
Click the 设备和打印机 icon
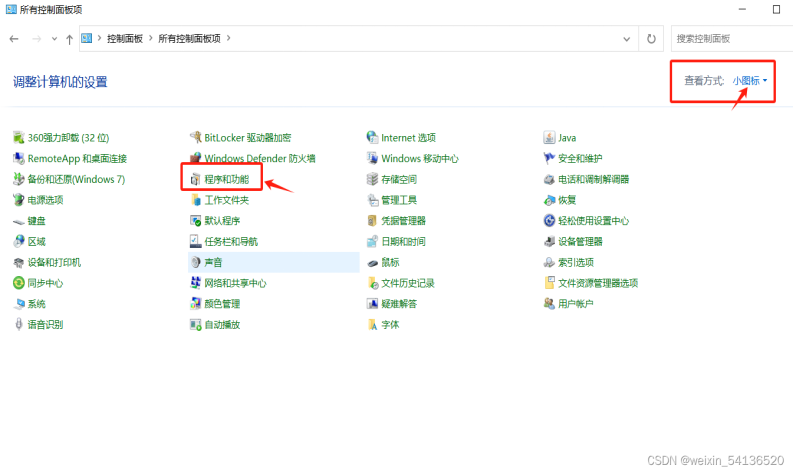point(19,262)
